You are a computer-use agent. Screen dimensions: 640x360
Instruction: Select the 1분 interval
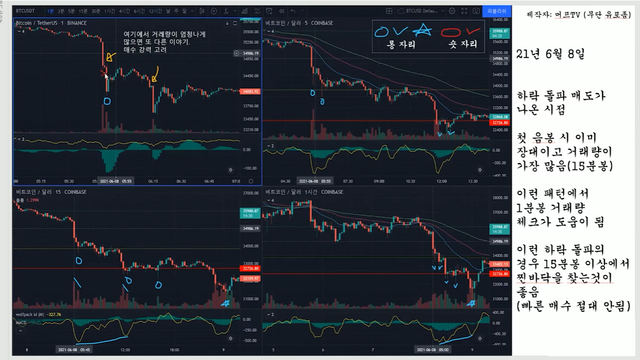[x=50, y=11]
